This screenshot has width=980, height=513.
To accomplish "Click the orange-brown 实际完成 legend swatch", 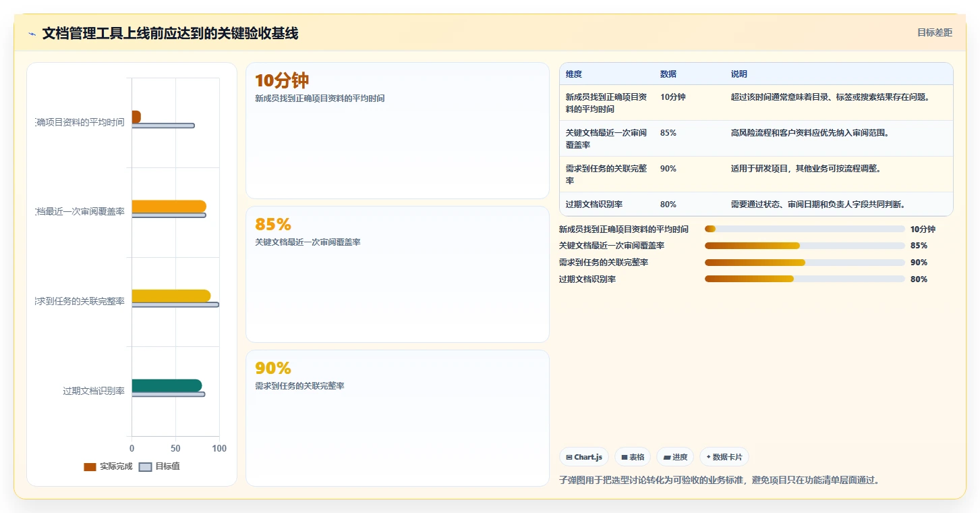I will (x=90, y=467).
